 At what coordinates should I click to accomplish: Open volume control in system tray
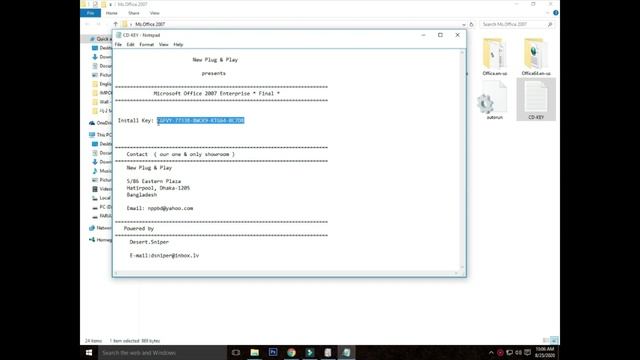[x=518, y=353]
